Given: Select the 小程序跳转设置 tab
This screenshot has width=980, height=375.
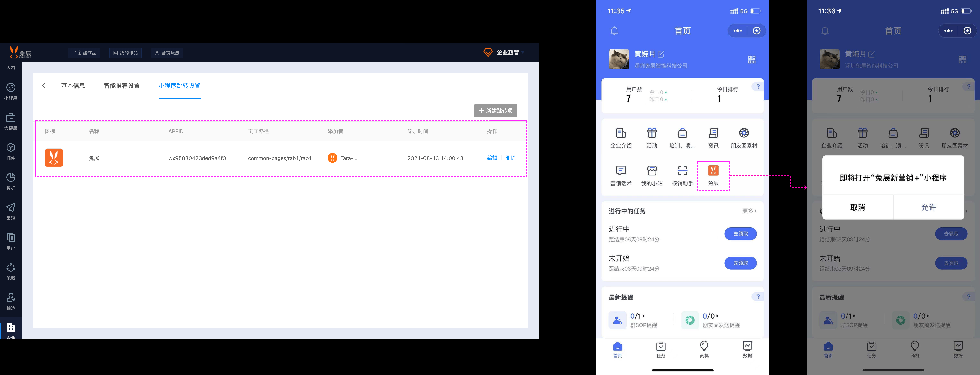Looking at the screenshot, I should [179, 86].
